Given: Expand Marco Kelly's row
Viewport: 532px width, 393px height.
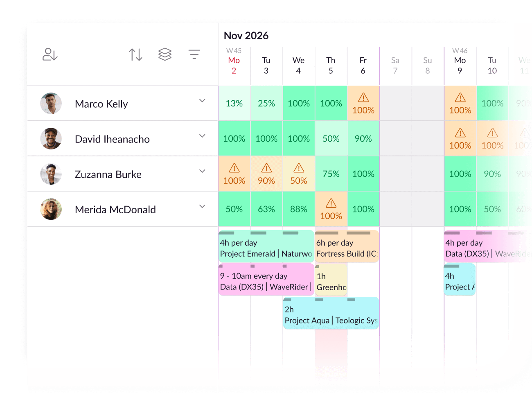Looking at the screenshot, I should click(202, 101).
